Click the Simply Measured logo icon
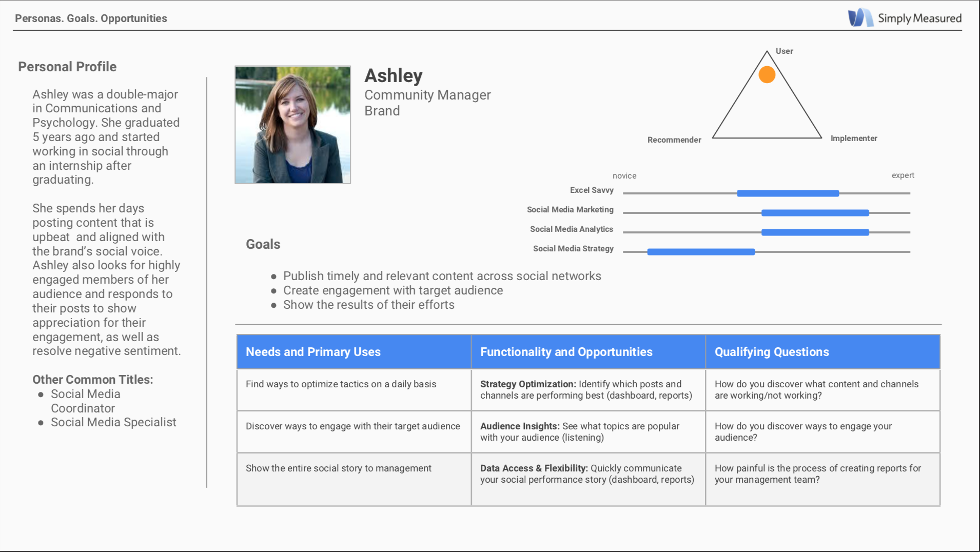The width and height of the screenshot is (980, 552). [x=860, y=18]
